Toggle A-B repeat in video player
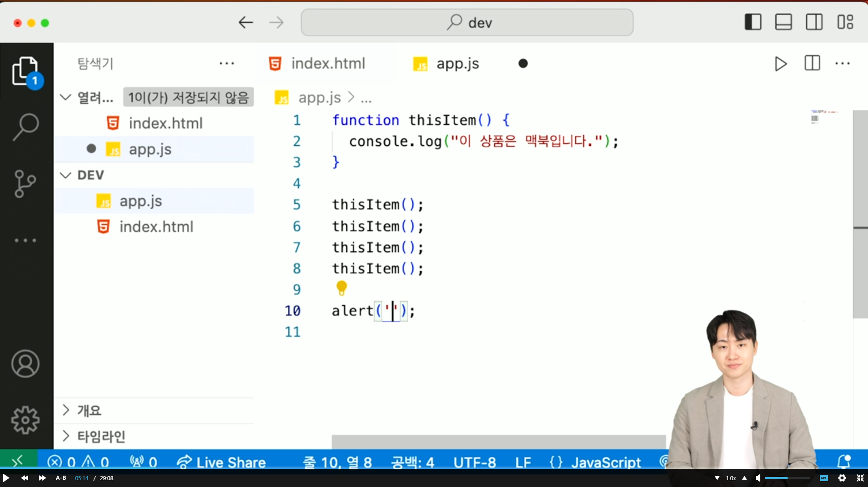Viewport: 868px width, 487px height. [61, 478]
